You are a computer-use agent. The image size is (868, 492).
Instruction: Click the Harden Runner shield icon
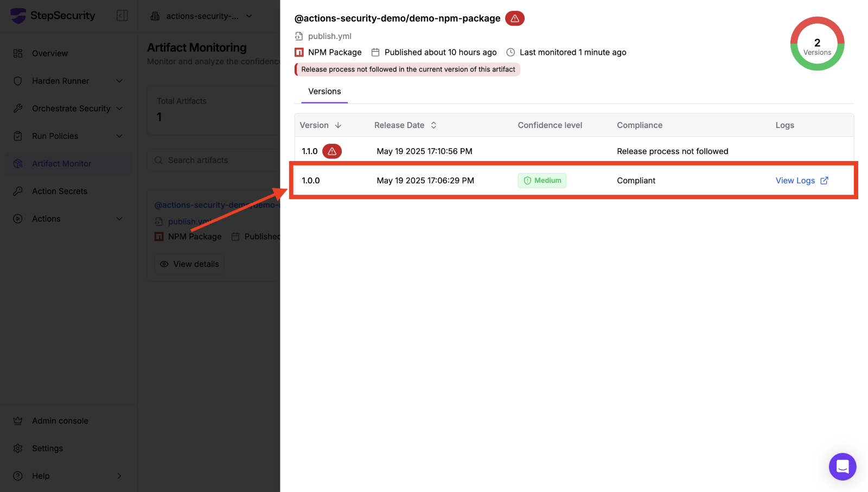coord(18,81)
